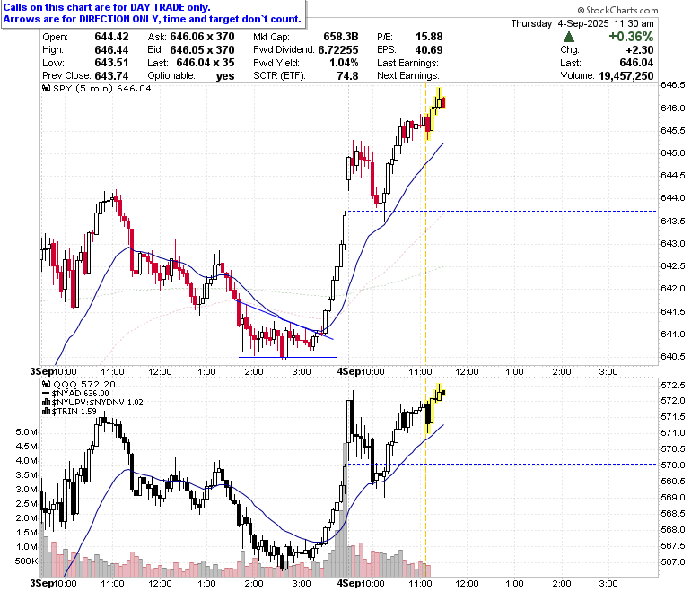
Task: Click the +0.36% percent change value
Action: 631,37
